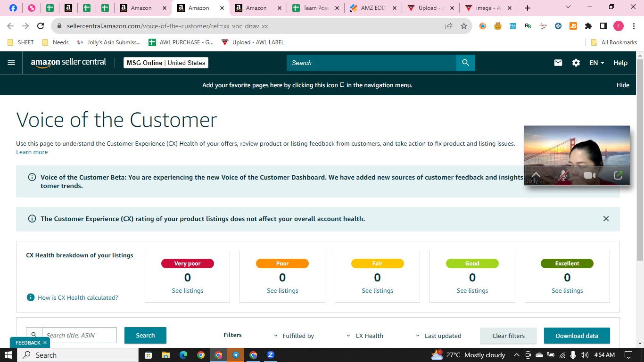Screen dimensions: 644x362
Task: Switch to the Facebook browser tab
Action: tap(13, 8)
